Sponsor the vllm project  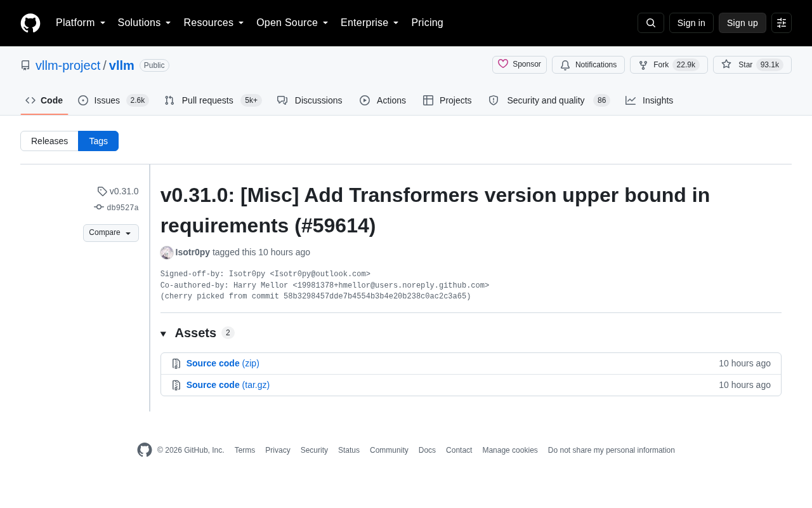520,65
